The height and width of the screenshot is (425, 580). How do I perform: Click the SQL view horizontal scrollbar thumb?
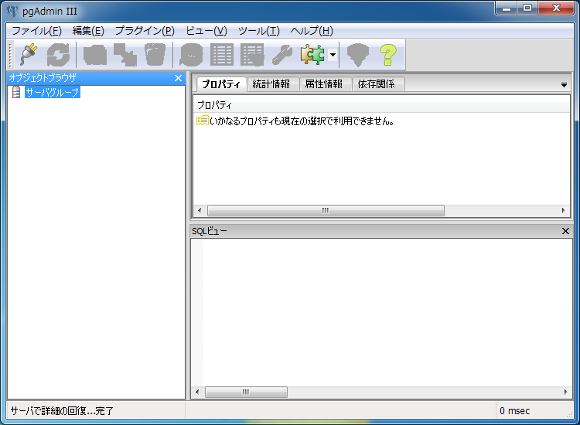tap(246, 392)
